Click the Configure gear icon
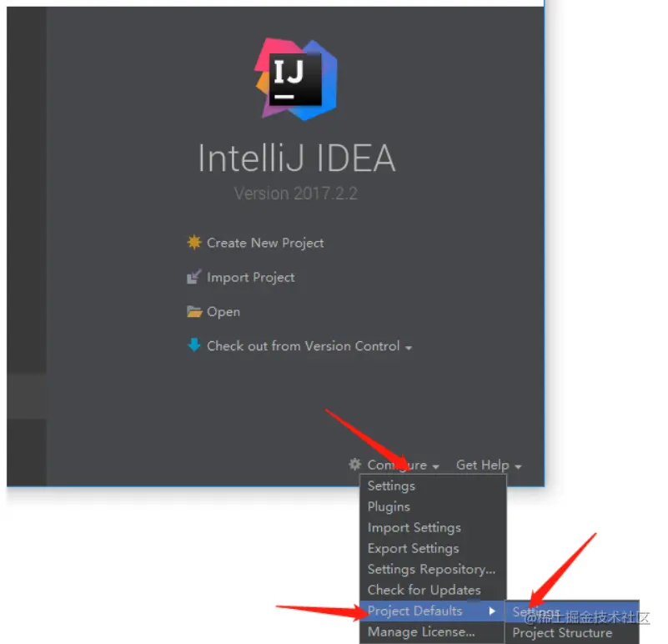The width and height of the screenshot is (668, 644). click(x=355, y=464)
